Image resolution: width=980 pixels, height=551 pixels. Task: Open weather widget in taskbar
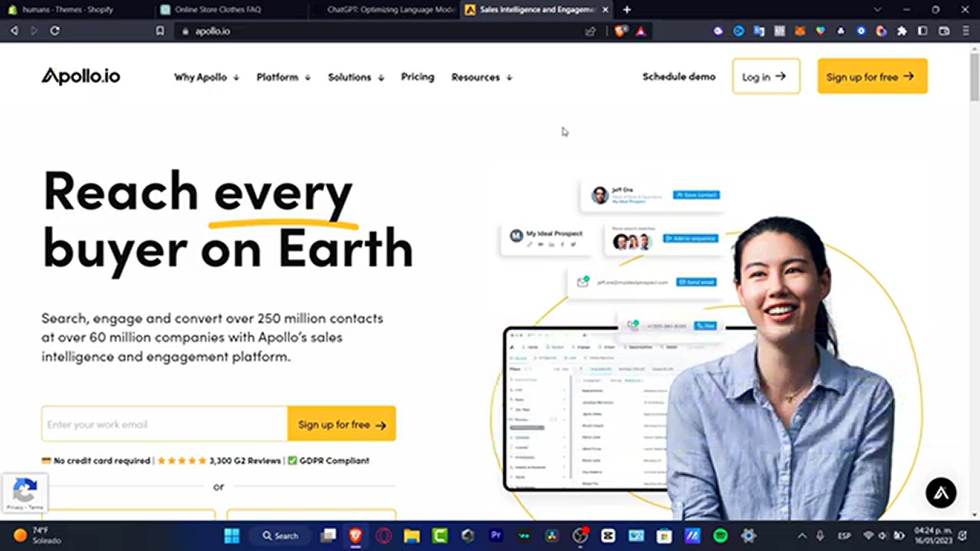(38, 536)
